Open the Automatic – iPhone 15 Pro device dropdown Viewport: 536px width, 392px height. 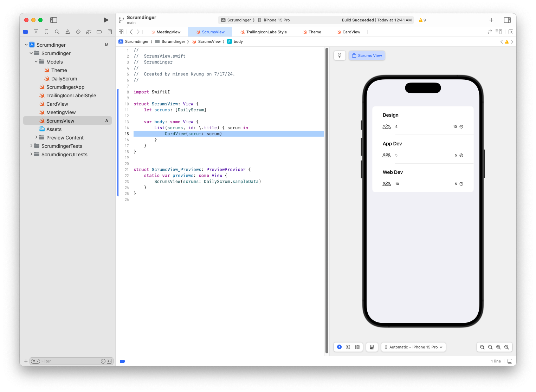(413, 347)
